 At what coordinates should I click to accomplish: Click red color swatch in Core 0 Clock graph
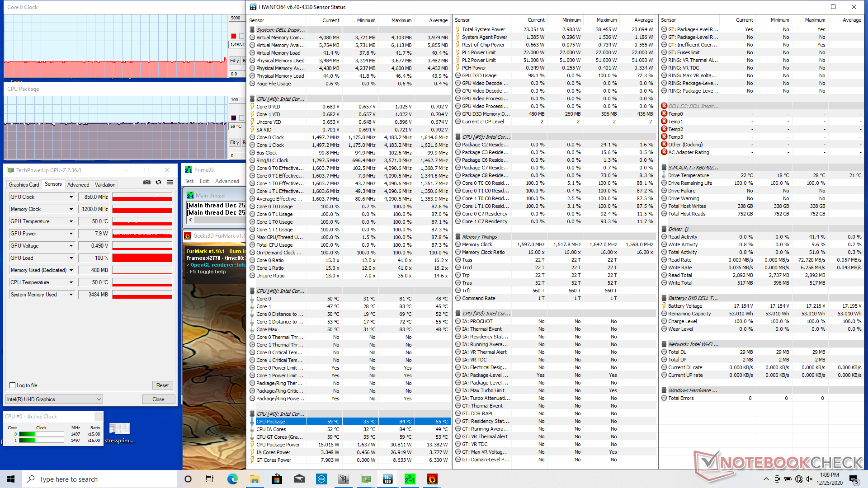(233, 36)
